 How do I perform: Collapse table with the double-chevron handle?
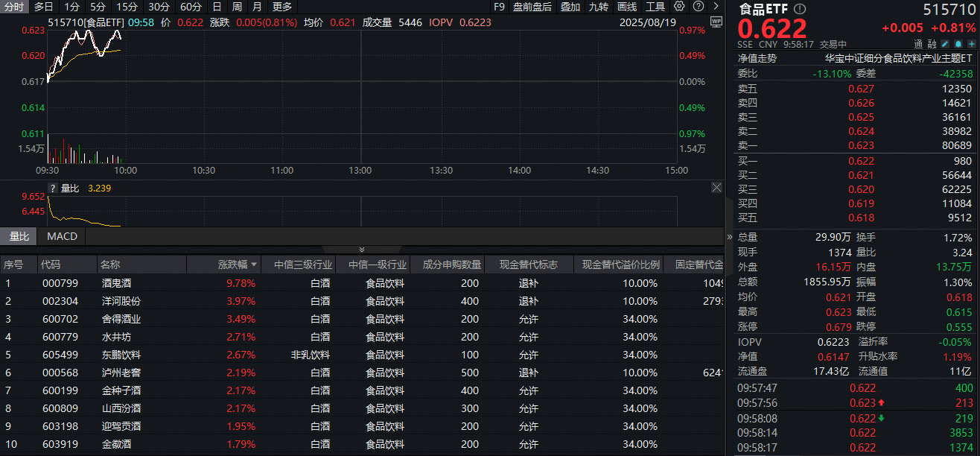pyautogui.click(x=362, y=250)
